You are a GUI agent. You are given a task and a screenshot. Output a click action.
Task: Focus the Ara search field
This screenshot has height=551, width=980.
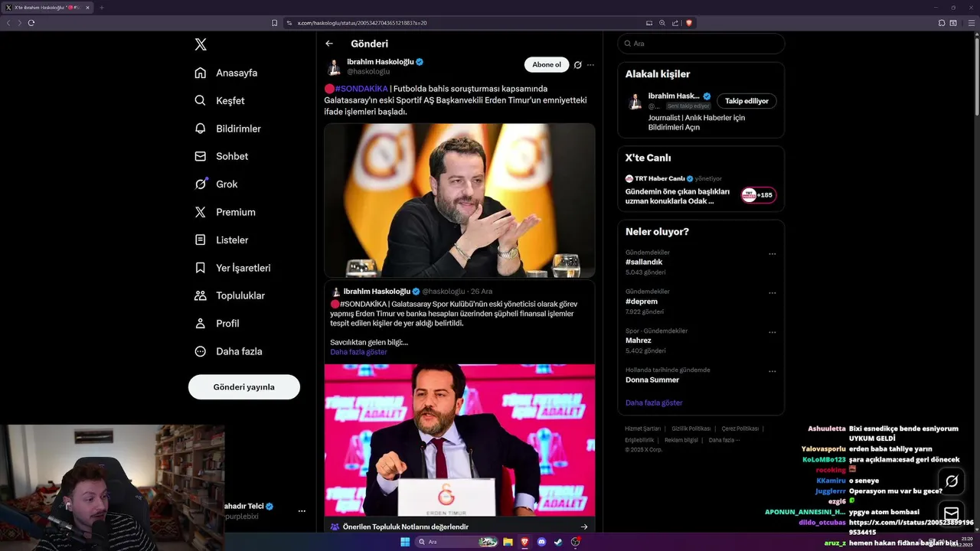point(701,44)
